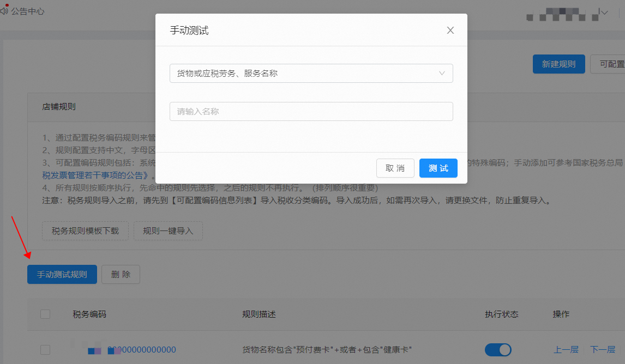Click the 规则描述 column header

(259, 314)
